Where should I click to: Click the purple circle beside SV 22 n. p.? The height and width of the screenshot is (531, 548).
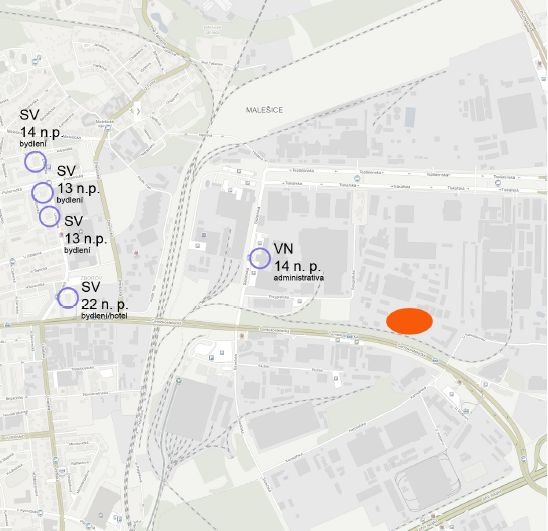[68, 297]
